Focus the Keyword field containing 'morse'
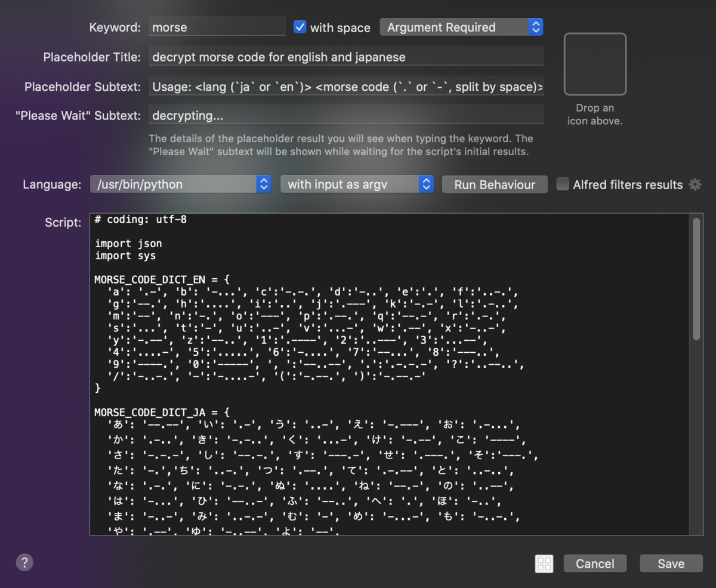716x588 pixels. [x=217, y=27]
